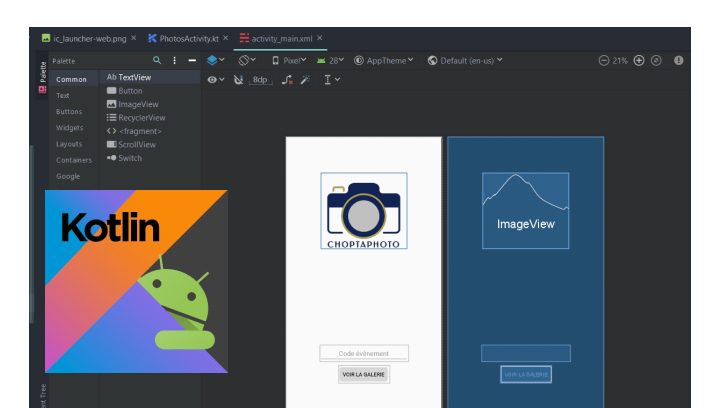Click the VOIR LA GALERIE button in design view

tap(364, 374)
